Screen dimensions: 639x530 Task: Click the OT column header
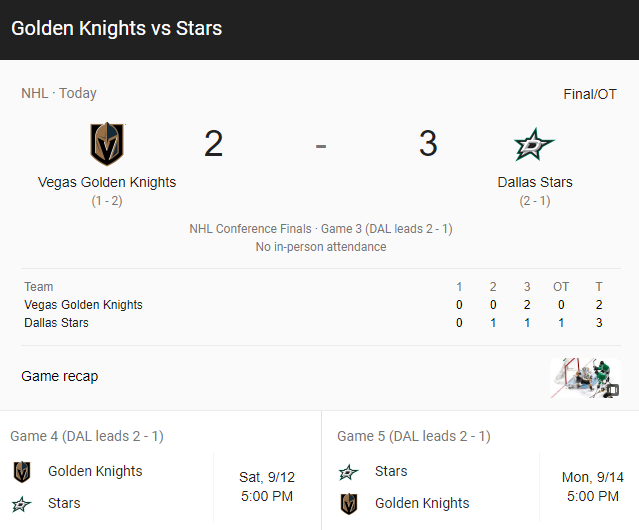[561, 287]
